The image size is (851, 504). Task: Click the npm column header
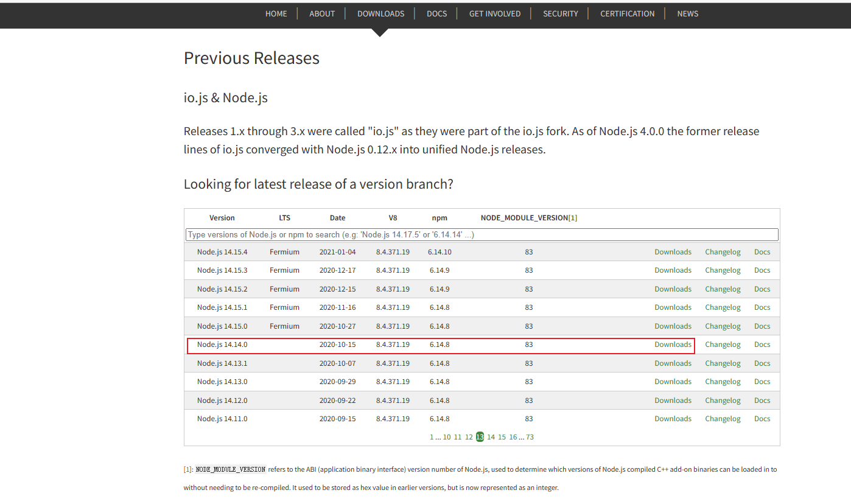[x=440, y=218]
